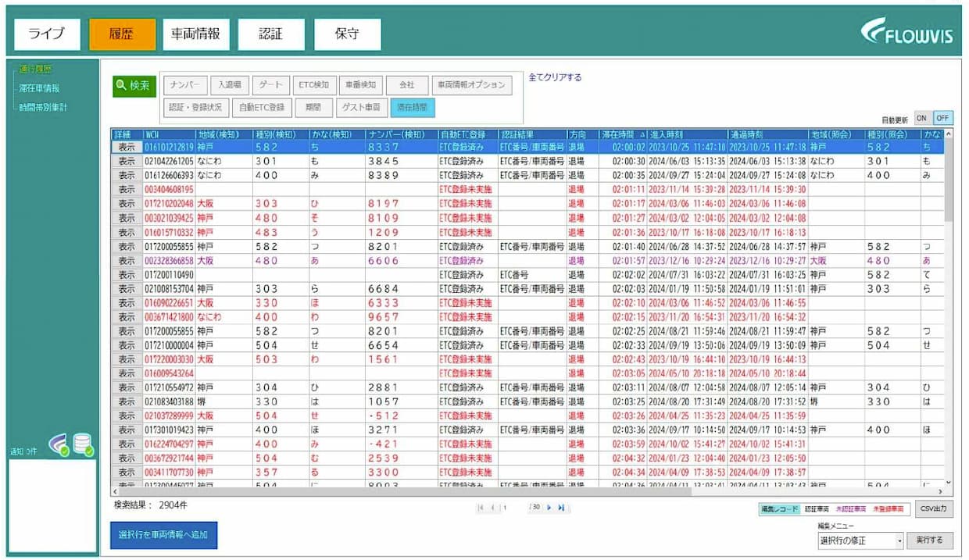Click the FLOWVIS connection status icon
This screenshot has height=560, width=969.
(59, 445)
